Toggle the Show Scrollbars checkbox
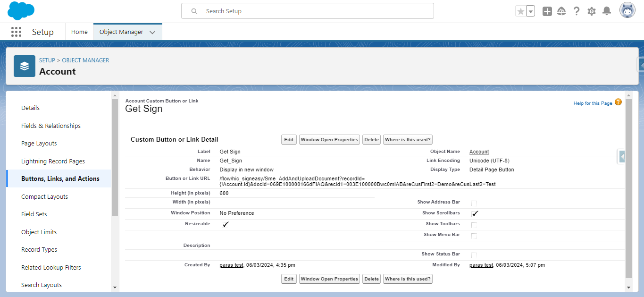Screen dimensions: 644x297 pos(474,214)
